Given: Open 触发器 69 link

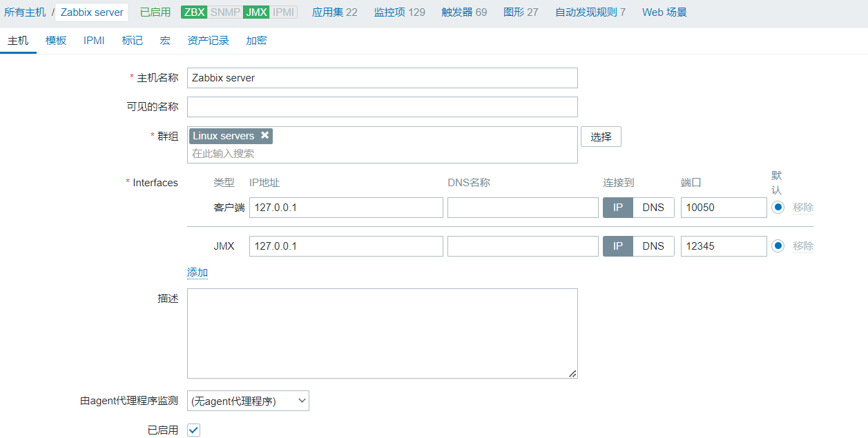Looking at the screenshot, I should [464, 12].
